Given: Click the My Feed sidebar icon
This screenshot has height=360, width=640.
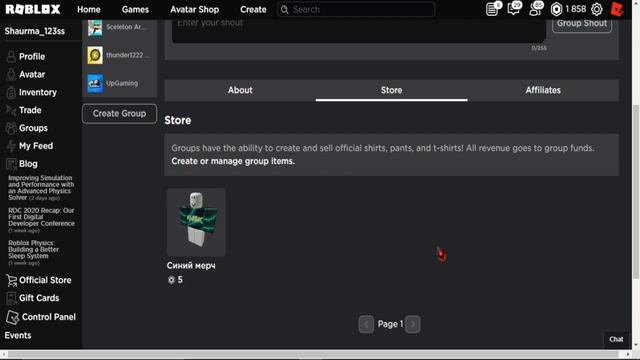Looking at the screenshot, I should click(x=11, y=146).
